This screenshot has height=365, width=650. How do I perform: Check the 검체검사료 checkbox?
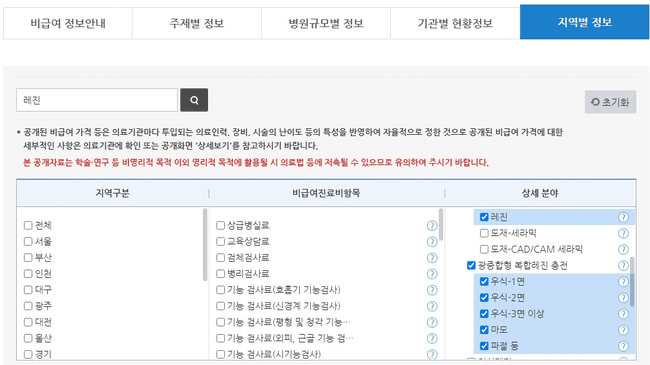click(221, 258)
